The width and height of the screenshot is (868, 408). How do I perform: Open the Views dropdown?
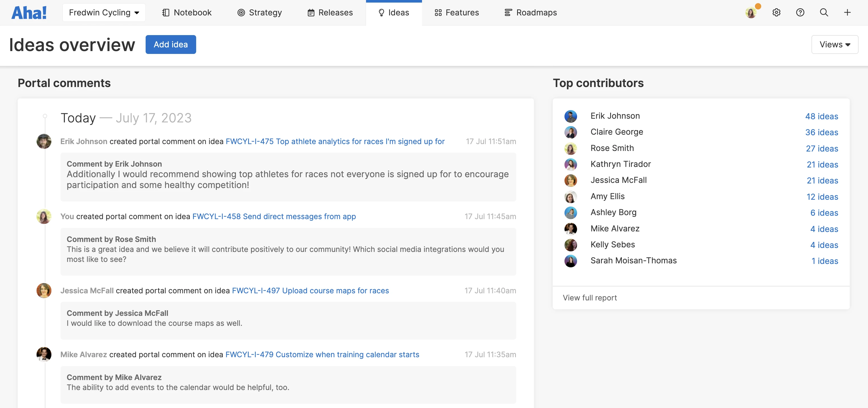834,45
